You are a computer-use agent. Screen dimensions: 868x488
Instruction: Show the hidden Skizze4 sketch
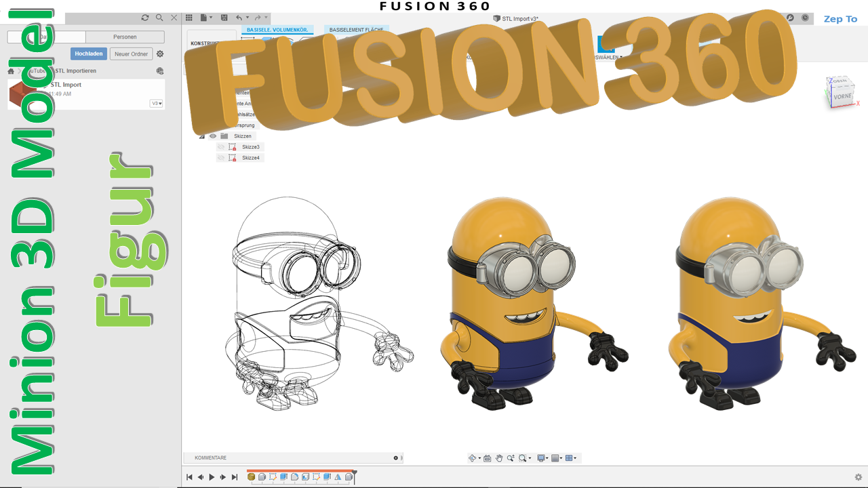point(221,158)
